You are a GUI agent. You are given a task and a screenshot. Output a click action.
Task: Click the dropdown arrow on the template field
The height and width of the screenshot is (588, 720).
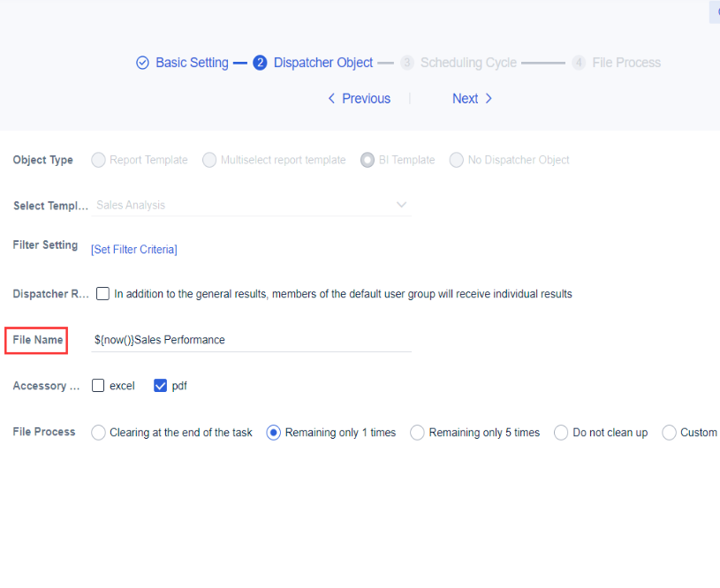(401, 205)
